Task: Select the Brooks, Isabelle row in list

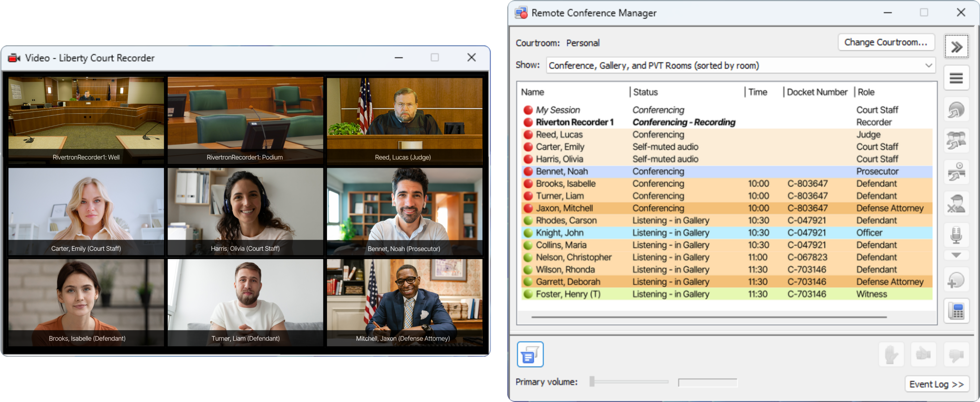Action: click(727, 184)
